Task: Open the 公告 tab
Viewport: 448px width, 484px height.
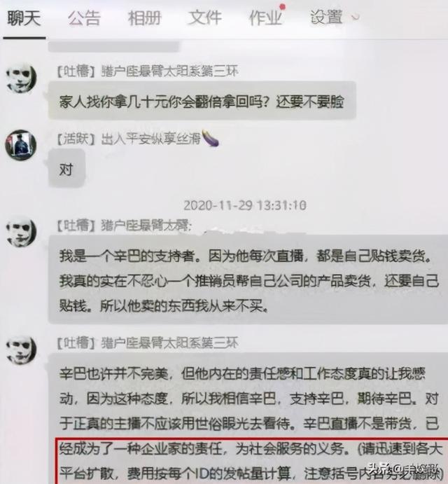Action: (x=84, y=18)
